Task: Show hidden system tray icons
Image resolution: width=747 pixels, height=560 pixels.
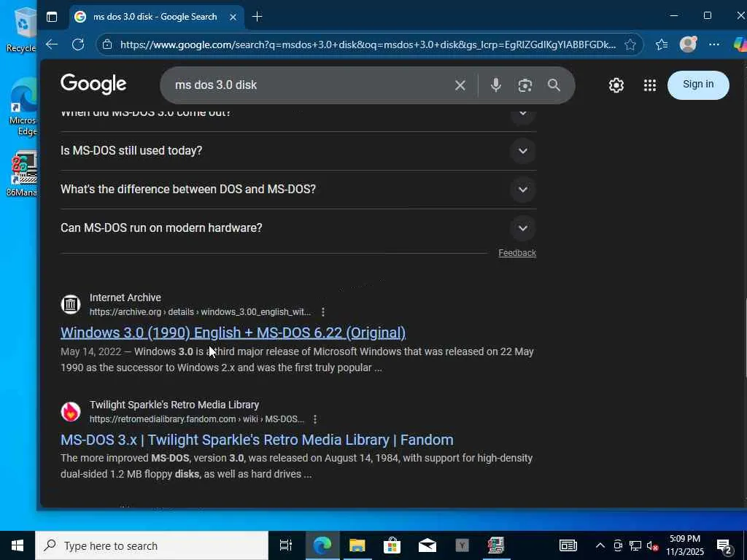Action: [600, 545]
